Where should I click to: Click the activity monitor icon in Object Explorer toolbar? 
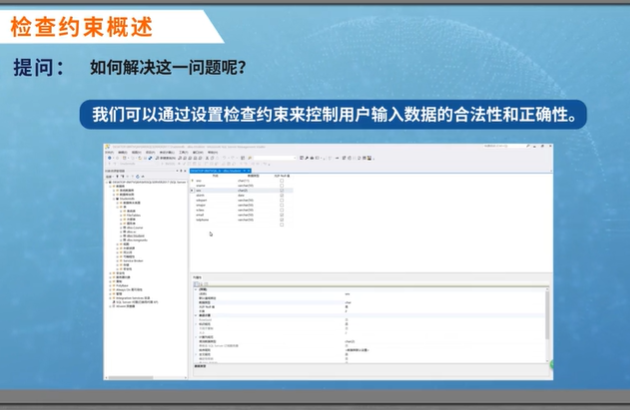143,176
